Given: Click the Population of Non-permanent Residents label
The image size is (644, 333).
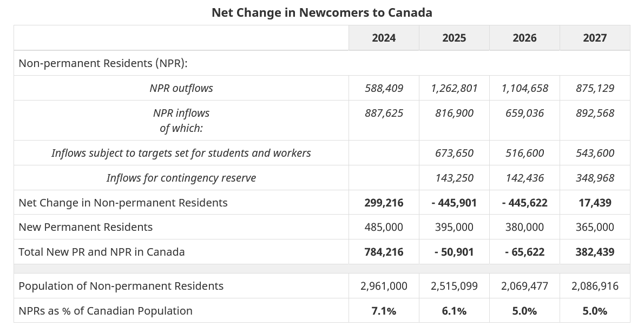Looking at the screenshot, I should 121,286.
